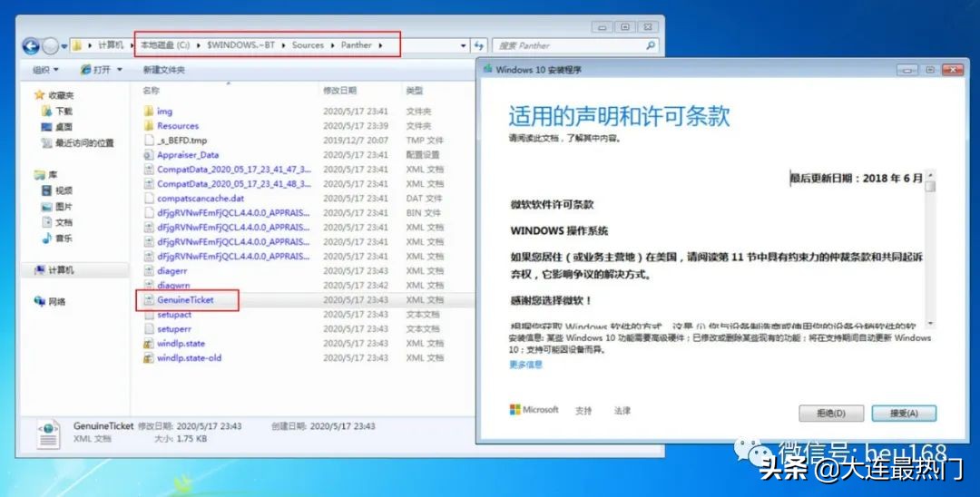Open 支持 link in setup footer

point(583,411)
